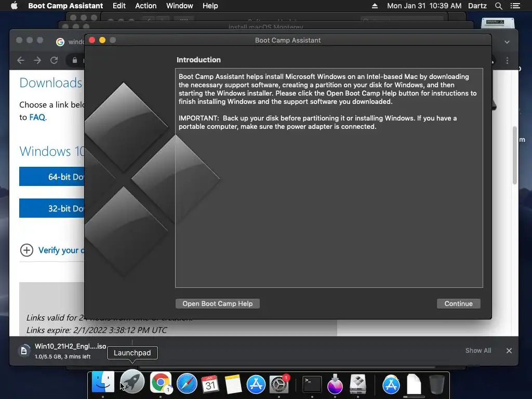Image resolution: width=532 pixels, height=399 pixels.
Task: Open Launchpad in the dock
Action: coord(132,382)
